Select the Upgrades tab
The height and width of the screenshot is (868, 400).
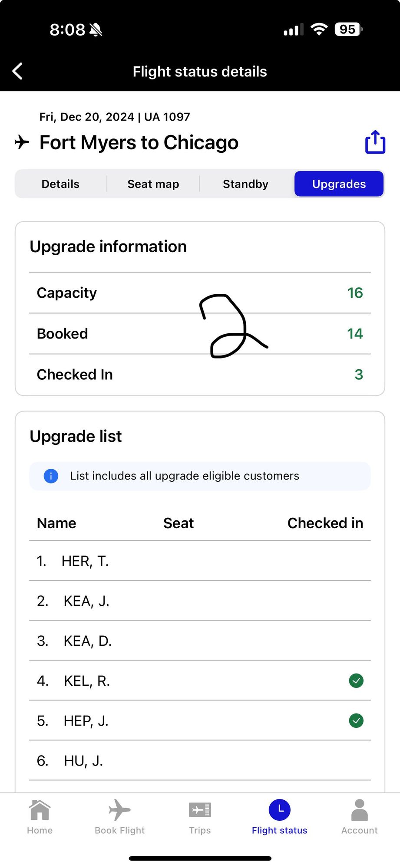click(339, 184)
